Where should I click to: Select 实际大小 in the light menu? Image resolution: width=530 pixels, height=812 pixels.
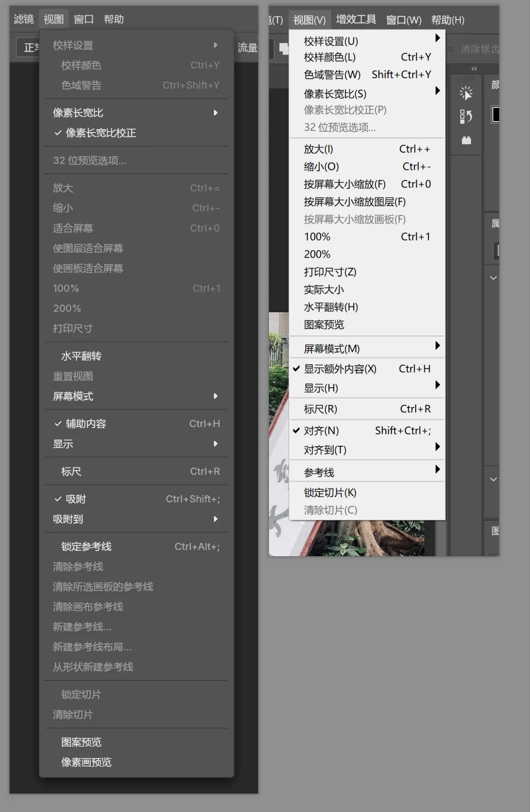(x=367, y=290)
